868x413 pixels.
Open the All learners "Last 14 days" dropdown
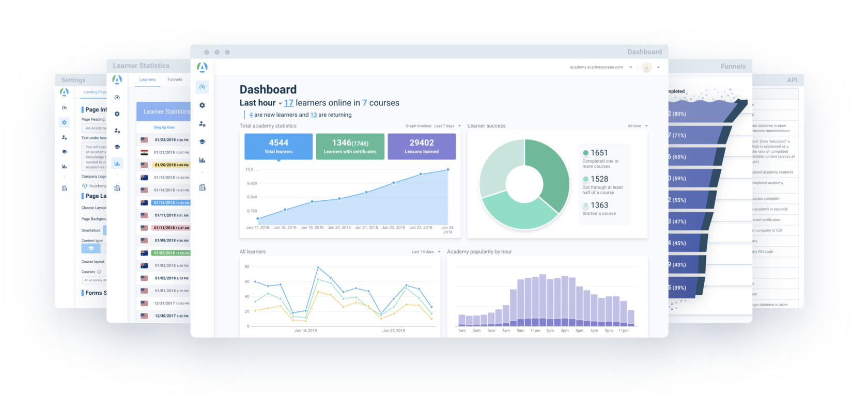coord(426,252)
